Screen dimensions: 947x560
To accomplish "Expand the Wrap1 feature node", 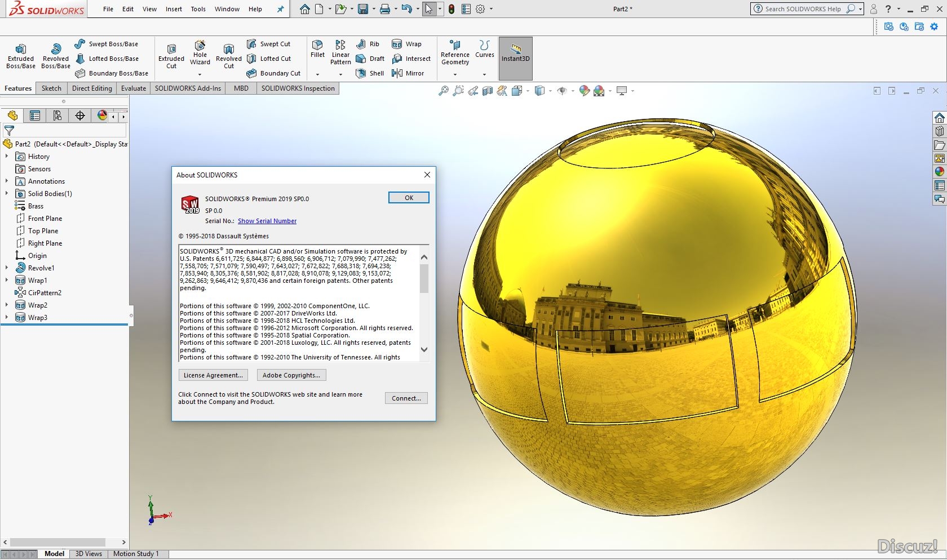I will [x=7, y=281].
